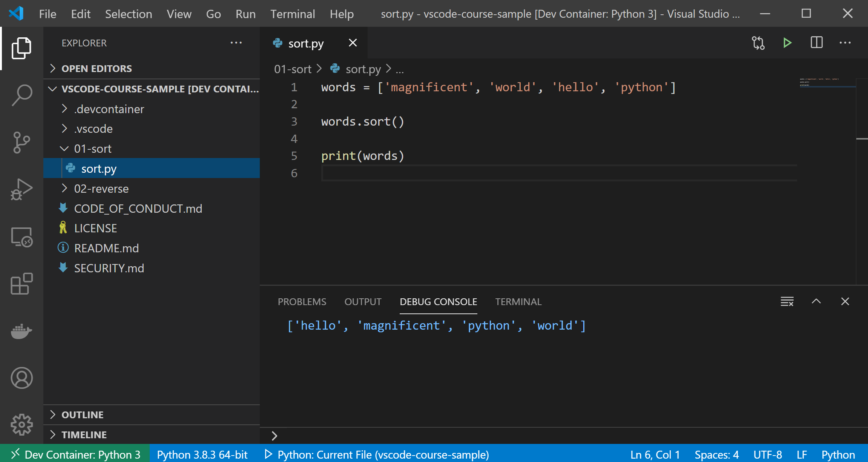Expand the TIMELINE section

tap(84, 434)
